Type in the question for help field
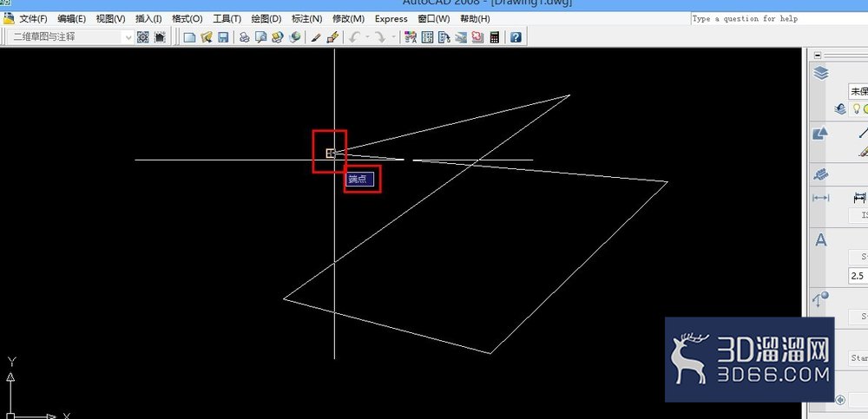 [779, 19]
